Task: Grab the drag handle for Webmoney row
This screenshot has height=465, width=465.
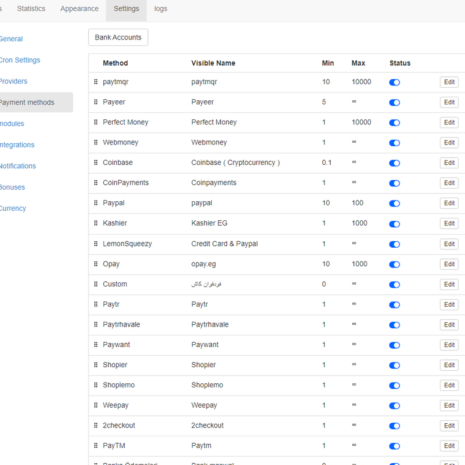Action: tap(96, 142)
